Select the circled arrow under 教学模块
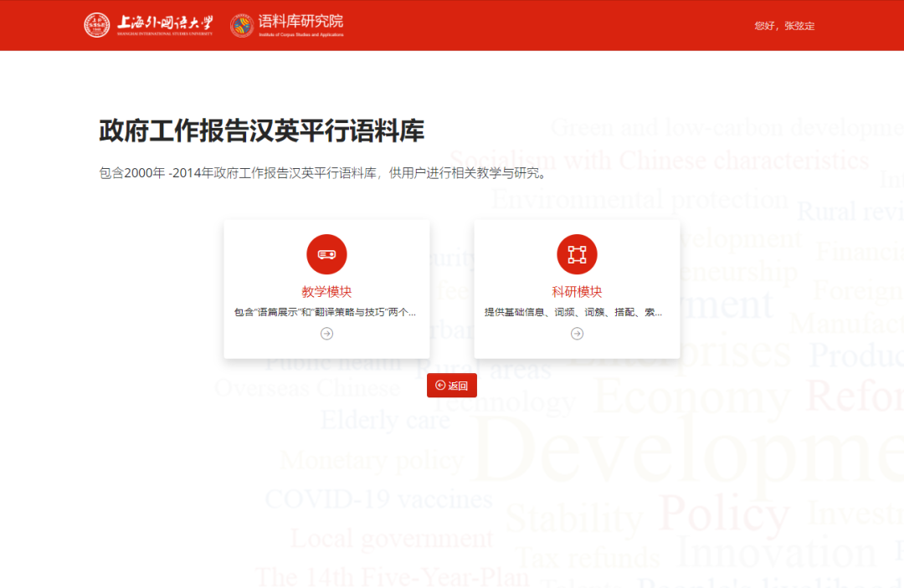 pos(326,333)
